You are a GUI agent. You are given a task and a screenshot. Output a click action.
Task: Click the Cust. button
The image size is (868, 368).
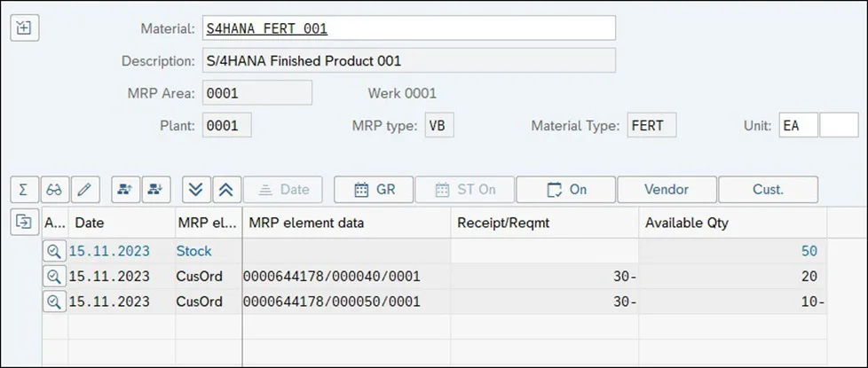coord(768,190)
